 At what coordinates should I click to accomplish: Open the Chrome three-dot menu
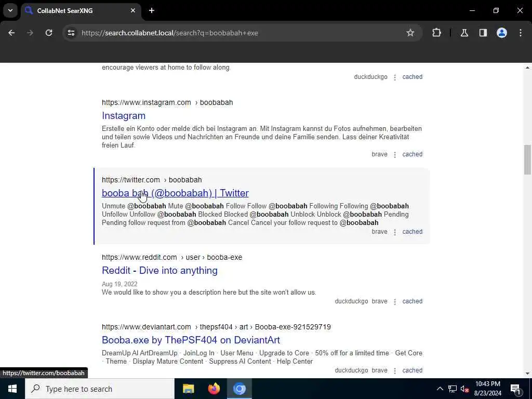point(521,33)
